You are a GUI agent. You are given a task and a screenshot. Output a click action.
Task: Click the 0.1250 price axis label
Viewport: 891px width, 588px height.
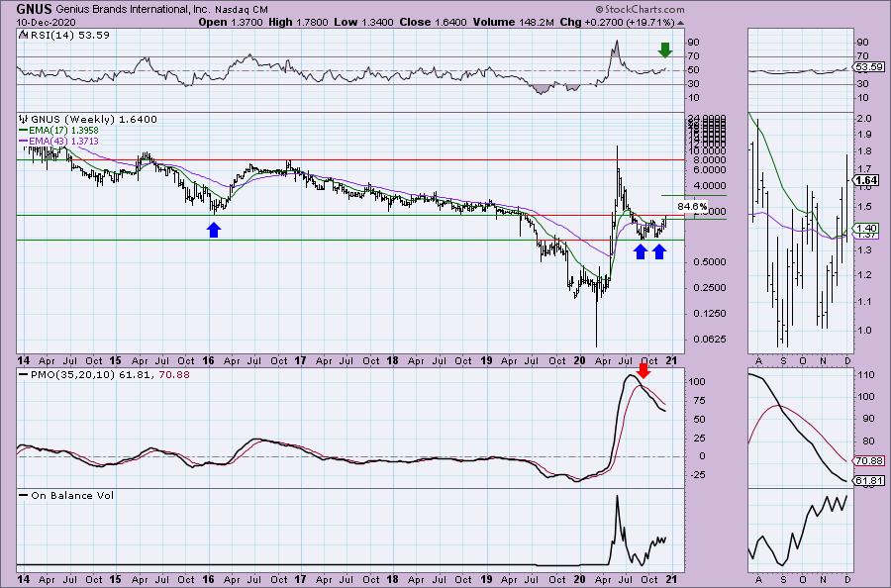point(710,313)
